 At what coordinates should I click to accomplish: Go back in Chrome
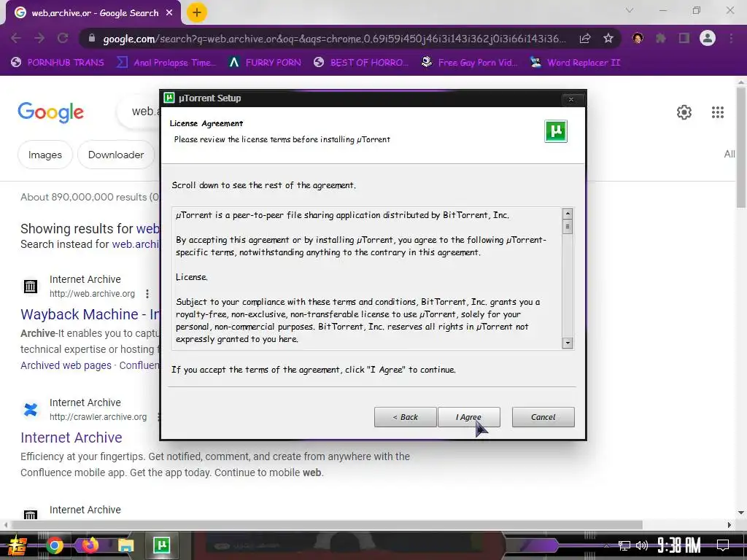tap(16, 38)
